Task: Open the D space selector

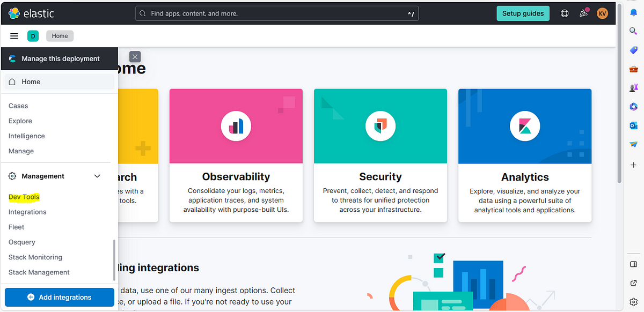Action: click(33, 36)
